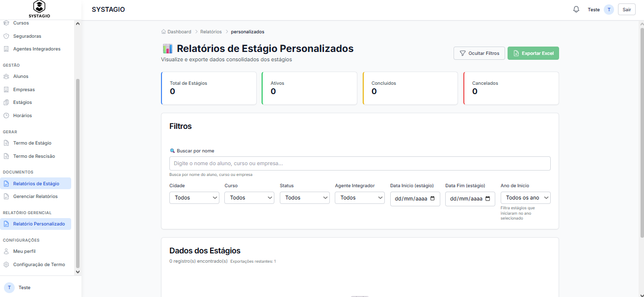Click the Exportar Excel button

tap(533, 53)
